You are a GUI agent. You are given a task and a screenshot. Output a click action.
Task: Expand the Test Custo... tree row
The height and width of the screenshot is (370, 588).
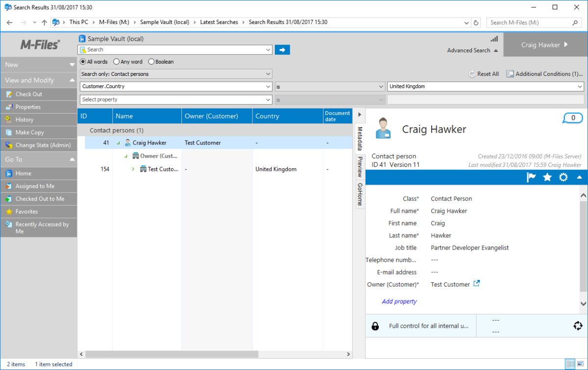(133, 169)
